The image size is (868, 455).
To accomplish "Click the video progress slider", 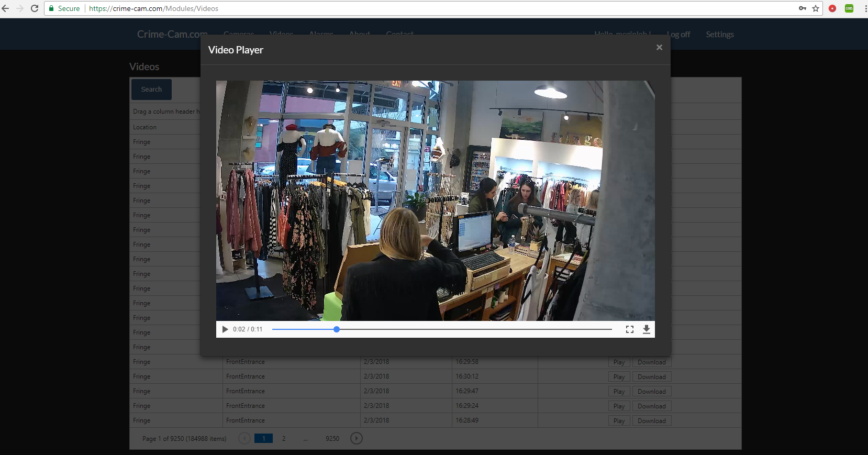I will [441, 329].
